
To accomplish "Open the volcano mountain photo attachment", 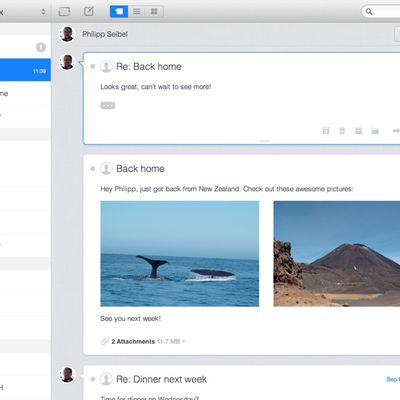I will click(x=337, y=254).
